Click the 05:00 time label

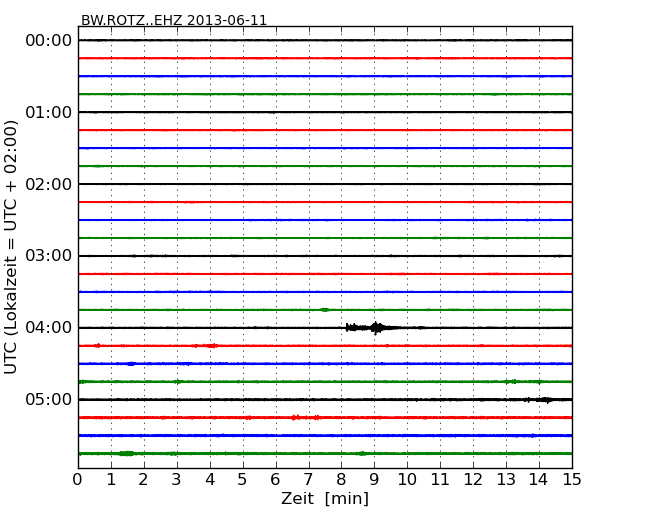pos(49,399)
